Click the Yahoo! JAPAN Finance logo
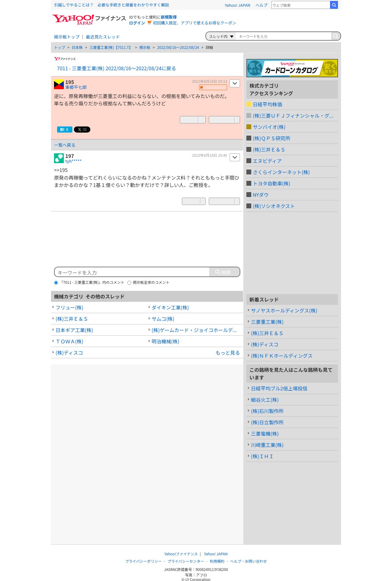The image size is (392, 581). click(89, 19)
